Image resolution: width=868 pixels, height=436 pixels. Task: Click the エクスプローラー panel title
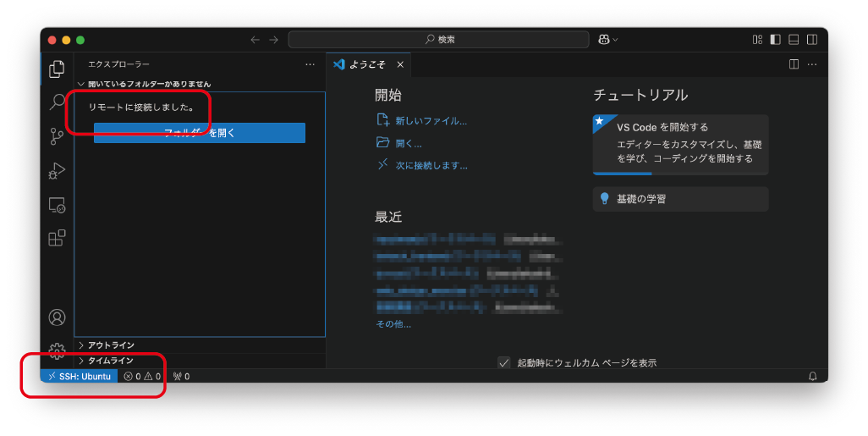pos(118,65)
